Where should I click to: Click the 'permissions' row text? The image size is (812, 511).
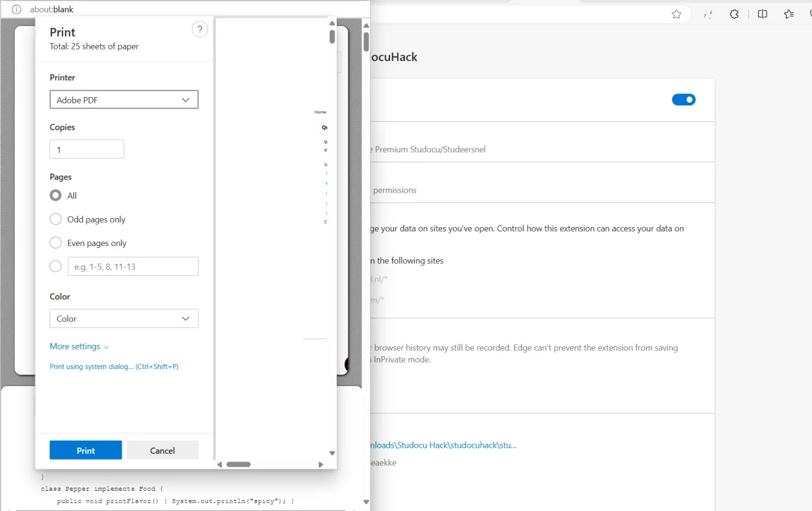pyautogui.click(x=395, y=190)
